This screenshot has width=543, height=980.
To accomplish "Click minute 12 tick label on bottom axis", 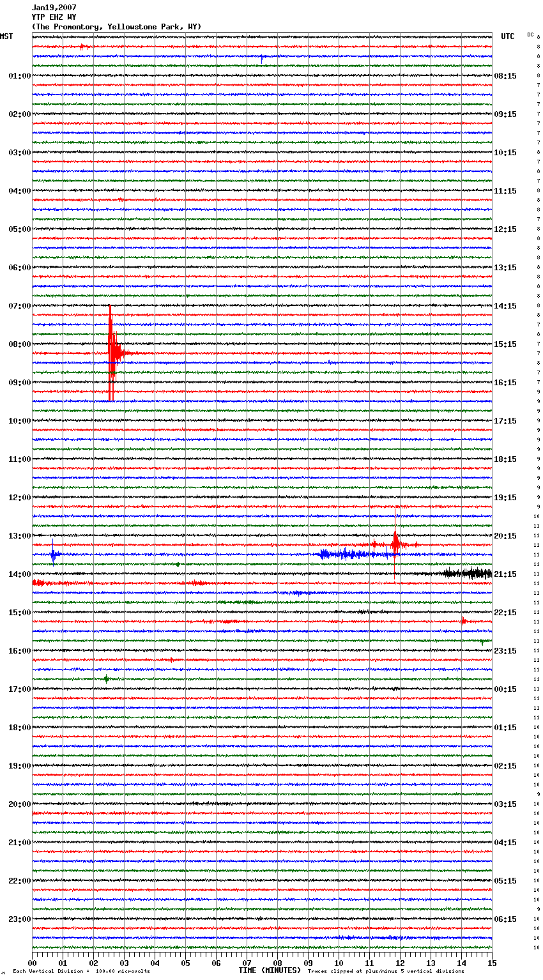I will (x=400, y=963).
